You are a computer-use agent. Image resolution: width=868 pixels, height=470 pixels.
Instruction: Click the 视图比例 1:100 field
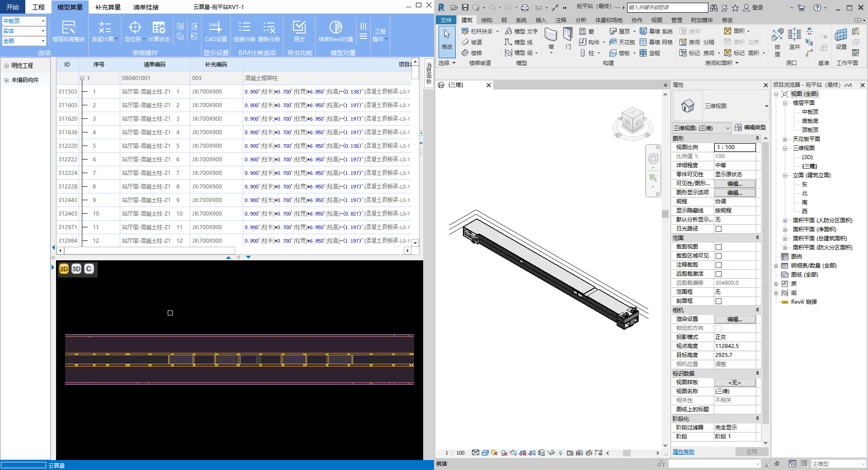tap(735, 147)
